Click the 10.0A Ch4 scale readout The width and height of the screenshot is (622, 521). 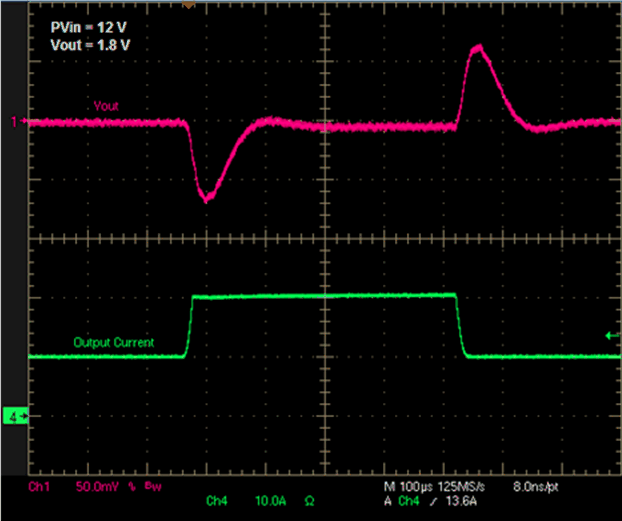[x=271, y=501]
